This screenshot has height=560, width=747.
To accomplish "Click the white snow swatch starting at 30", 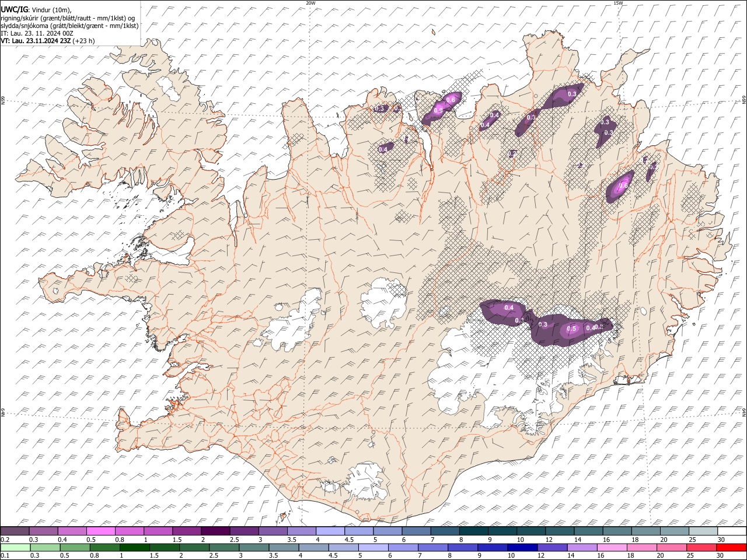I will (x=732, y=531).
